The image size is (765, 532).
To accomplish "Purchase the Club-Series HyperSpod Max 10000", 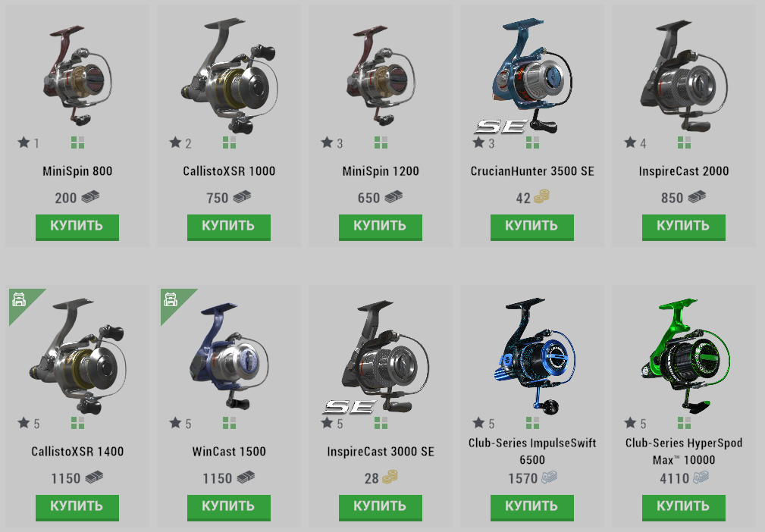I will coord(684,507).
